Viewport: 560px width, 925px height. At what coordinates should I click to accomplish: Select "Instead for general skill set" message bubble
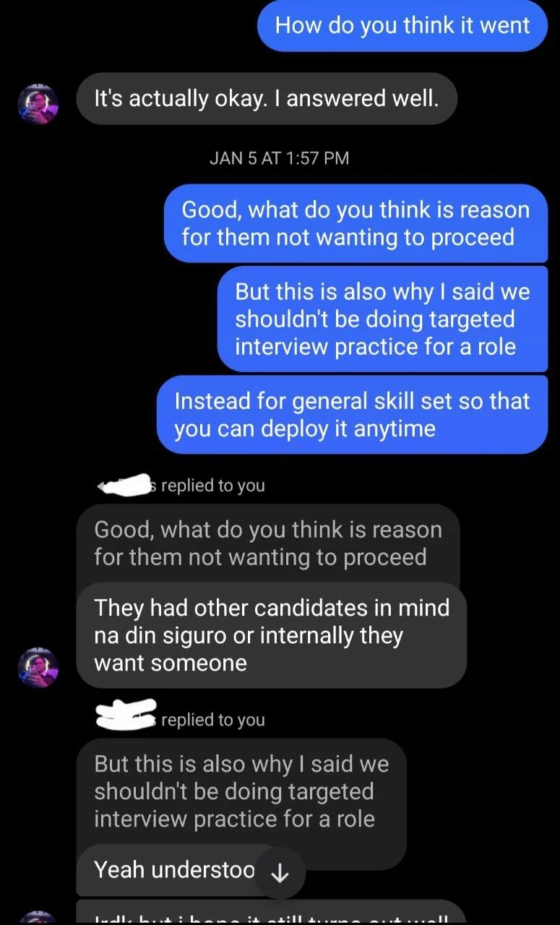coord(352,414)
